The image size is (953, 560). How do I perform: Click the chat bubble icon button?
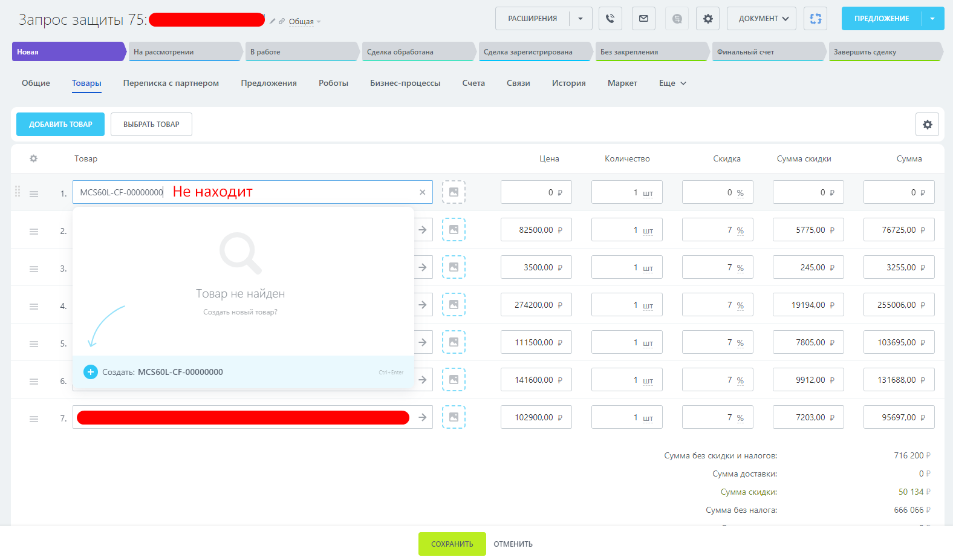(x=677, y=19)
